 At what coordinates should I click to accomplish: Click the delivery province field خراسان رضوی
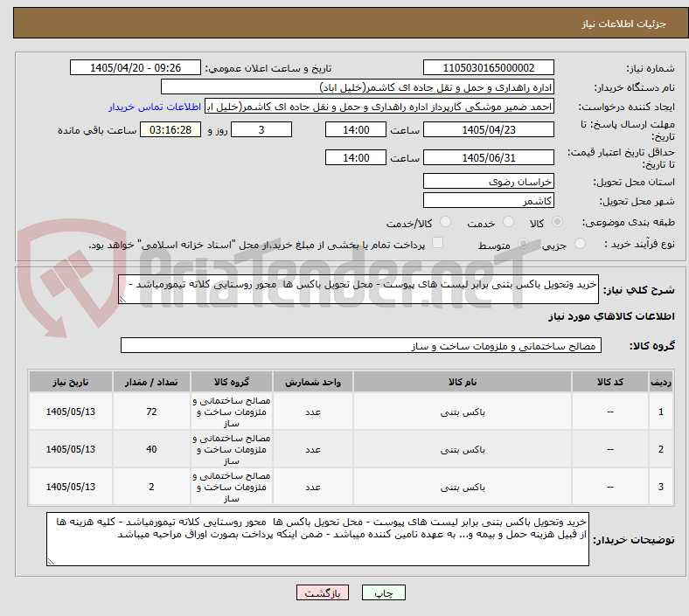(x=488, y=182)
